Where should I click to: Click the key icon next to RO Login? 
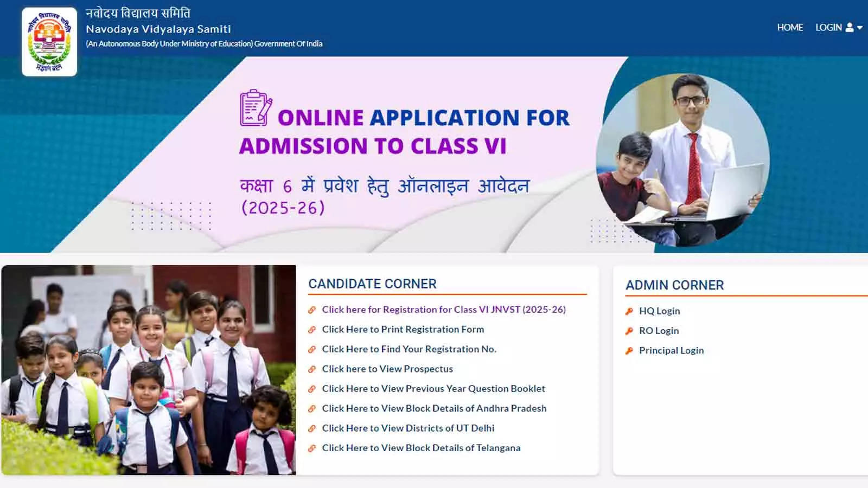tap(629, 331)
